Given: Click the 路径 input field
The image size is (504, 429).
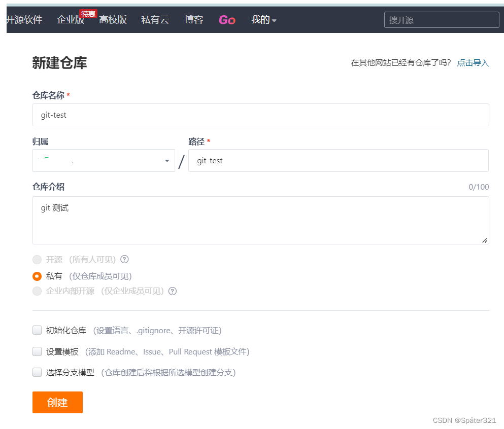Looking at the screenshot, I should tap(339, 161).
